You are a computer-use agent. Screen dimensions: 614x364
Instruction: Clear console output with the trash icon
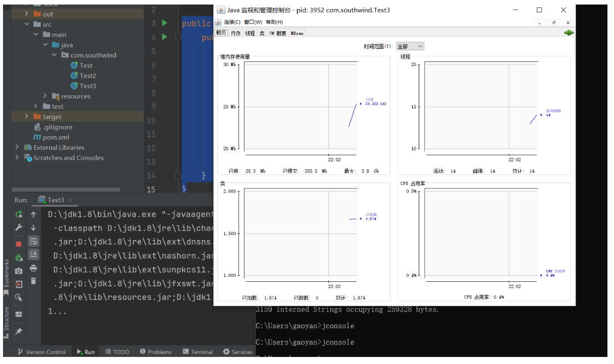tap(33, 281)
